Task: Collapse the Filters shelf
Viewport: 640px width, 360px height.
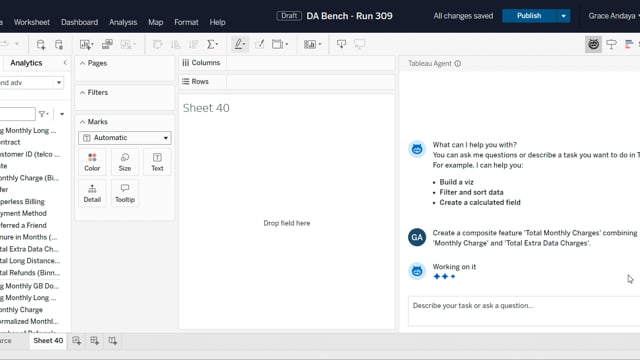Action: click(x=82, y=93)
